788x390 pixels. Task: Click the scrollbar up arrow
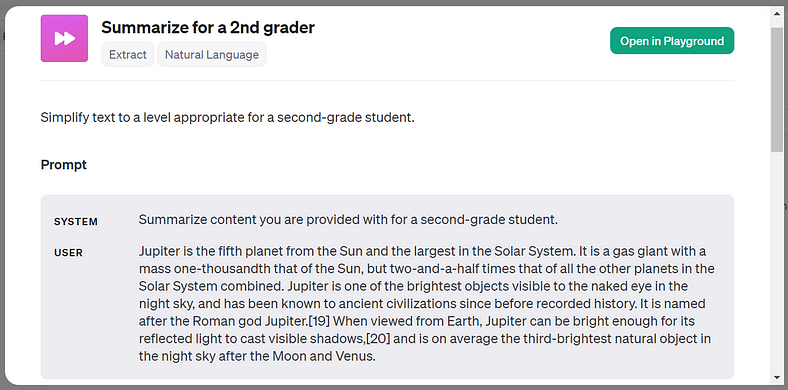776,13
